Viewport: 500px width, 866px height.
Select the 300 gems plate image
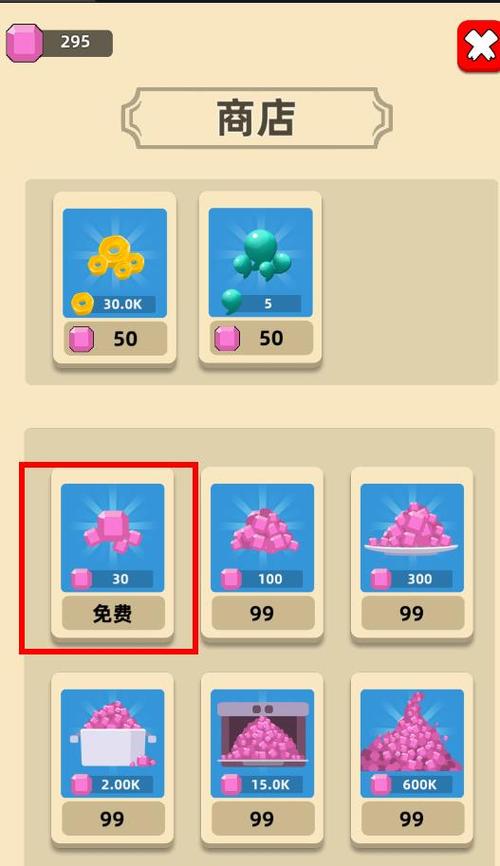[x=412, y=538]
